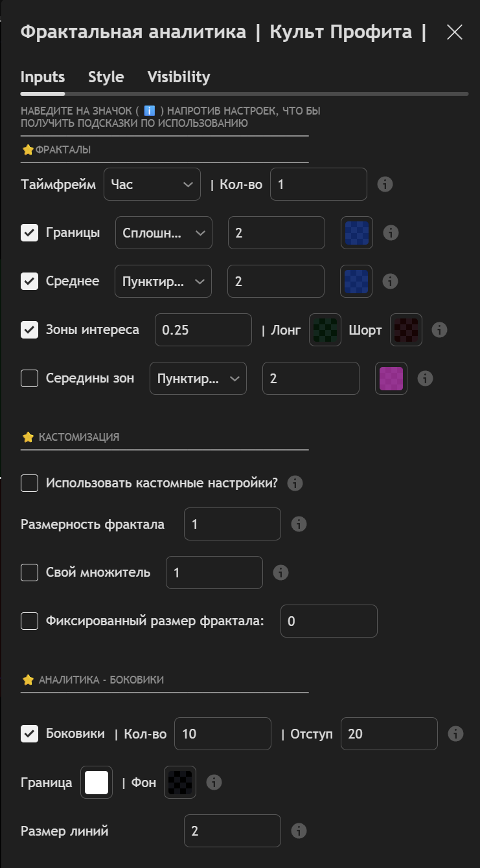Open the Таймфрейм dropdown showing Час
Viewport: 480px width, 868px height.
coord(152,184)
